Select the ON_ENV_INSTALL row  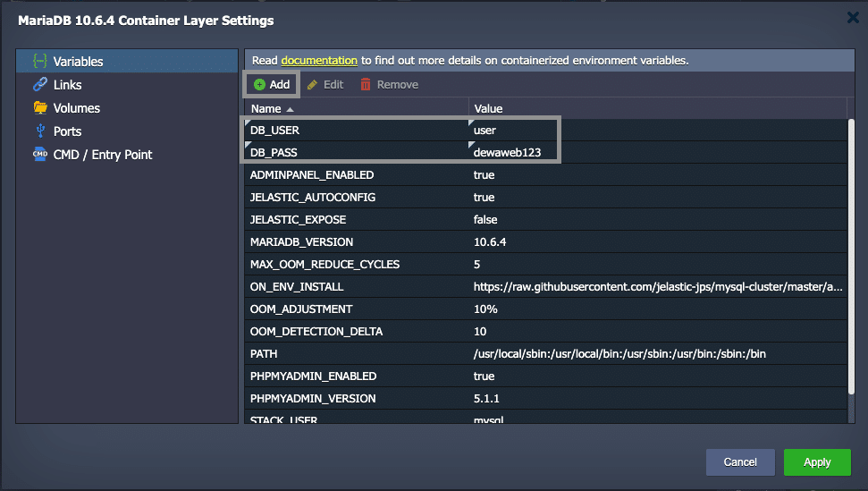coord(546,287)
